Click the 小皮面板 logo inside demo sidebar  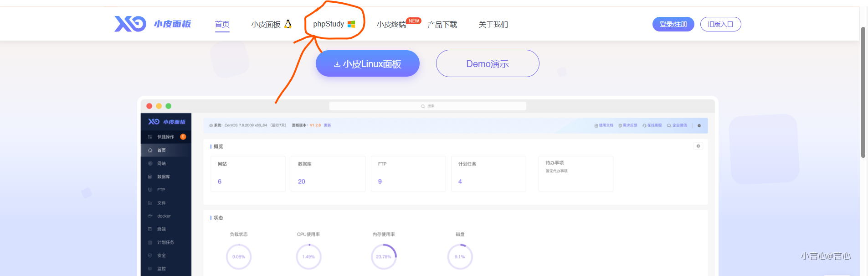(x=166, y=122)
